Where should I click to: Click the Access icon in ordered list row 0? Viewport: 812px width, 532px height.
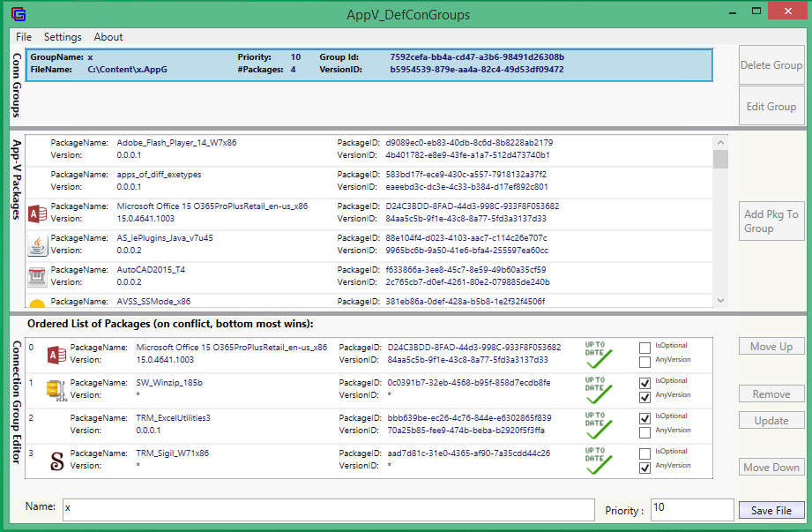[x=56, y=355]
